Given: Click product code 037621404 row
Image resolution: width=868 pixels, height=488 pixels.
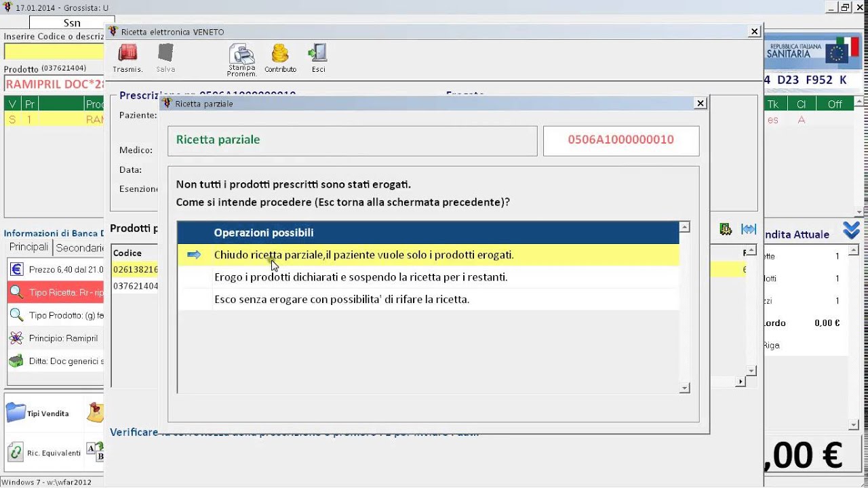Looking at the screenshot, I should click(x=135, y=286).
